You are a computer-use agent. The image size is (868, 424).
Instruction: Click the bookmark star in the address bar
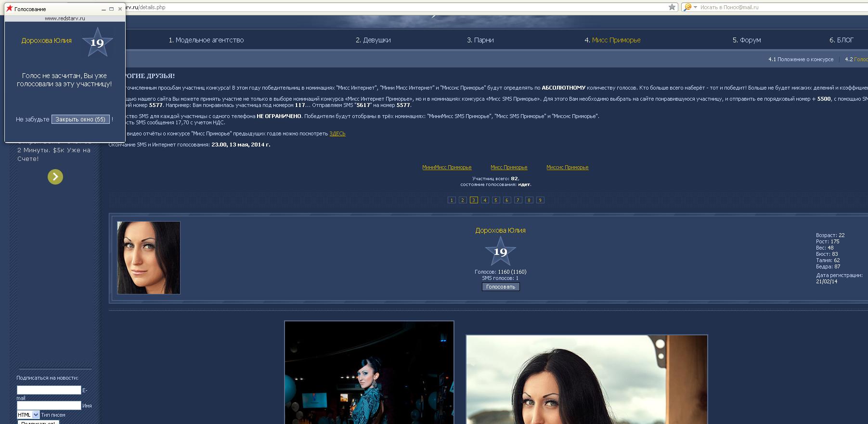click(672, 7)
